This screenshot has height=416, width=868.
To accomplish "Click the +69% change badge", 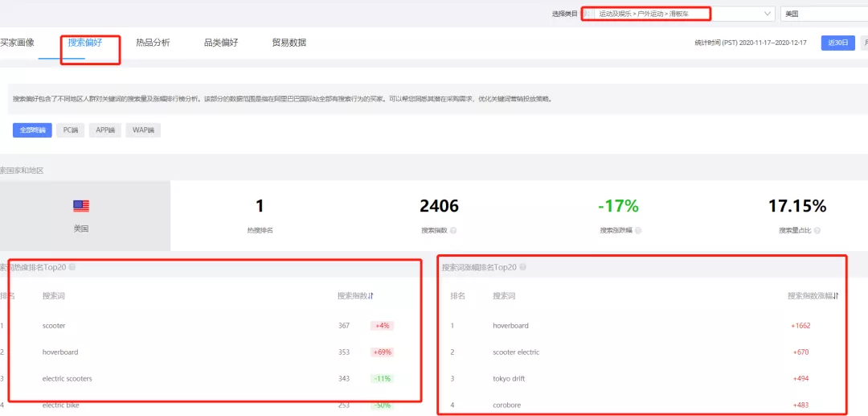I will pyautogui.click(x=382, y=352).
